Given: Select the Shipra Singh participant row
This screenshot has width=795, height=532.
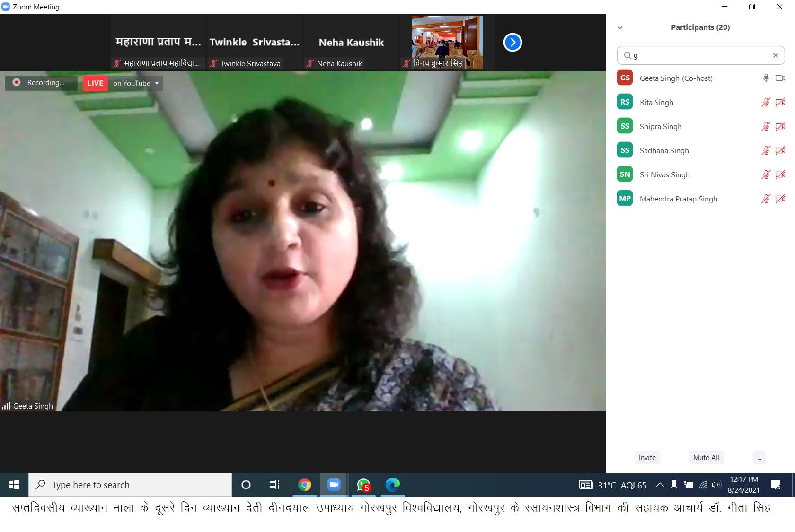Looking at the screenshot, I should click(x=701, y=126).
